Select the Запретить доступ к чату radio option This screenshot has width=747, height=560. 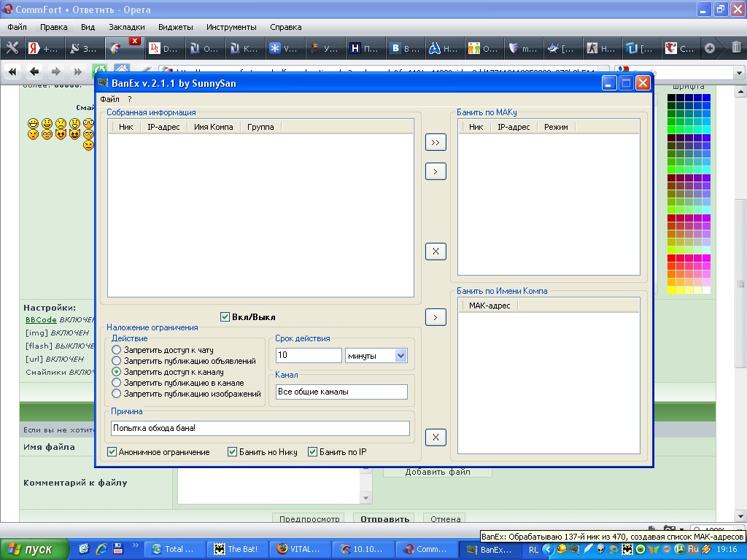pyautogui.click(x=117, y=350)
